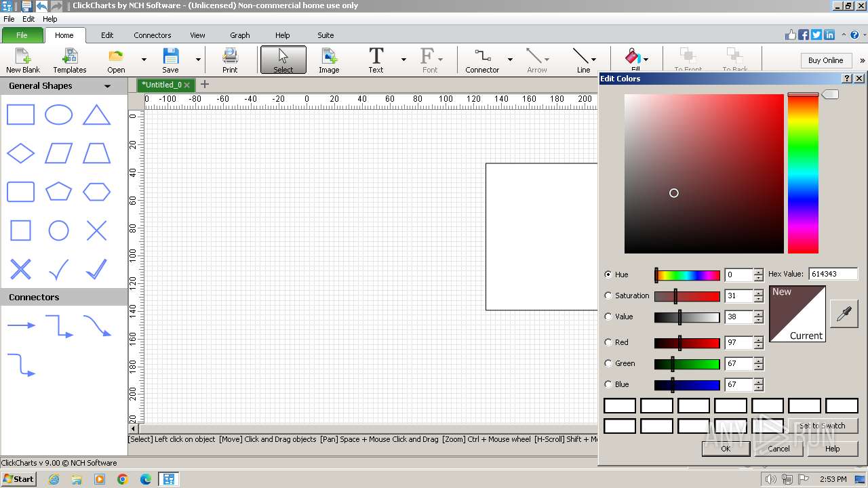
Task: Activate the Select tool
Action: point(283,60)
